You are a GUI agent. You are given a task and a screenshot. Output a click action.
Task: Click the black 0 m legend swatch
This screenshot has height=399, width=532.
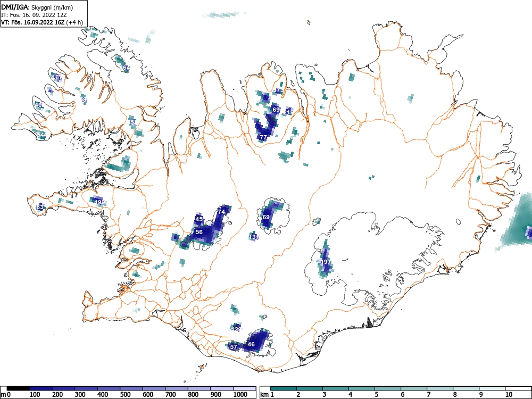click(x=18, y=388)
